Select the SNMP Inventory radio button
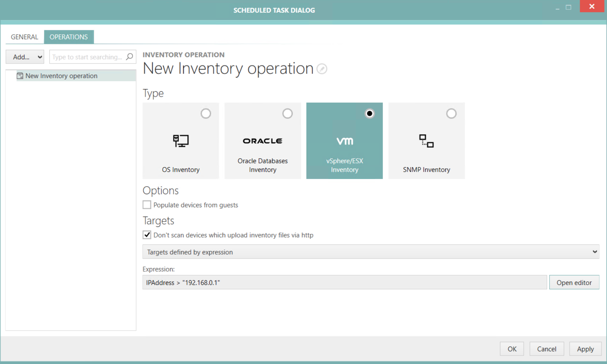Viewport: 607px width, 364px height. click(x=452, y=113)
